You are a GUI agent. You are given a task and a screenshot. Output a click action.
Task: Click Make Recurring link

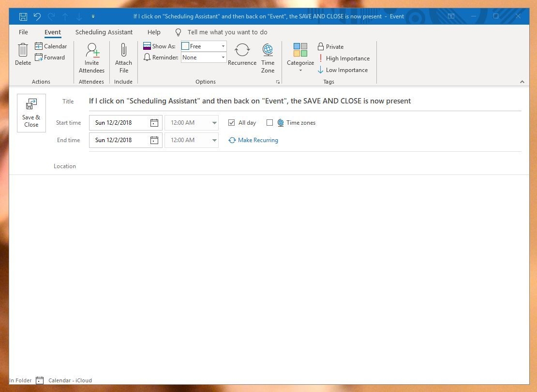[254, 140]
